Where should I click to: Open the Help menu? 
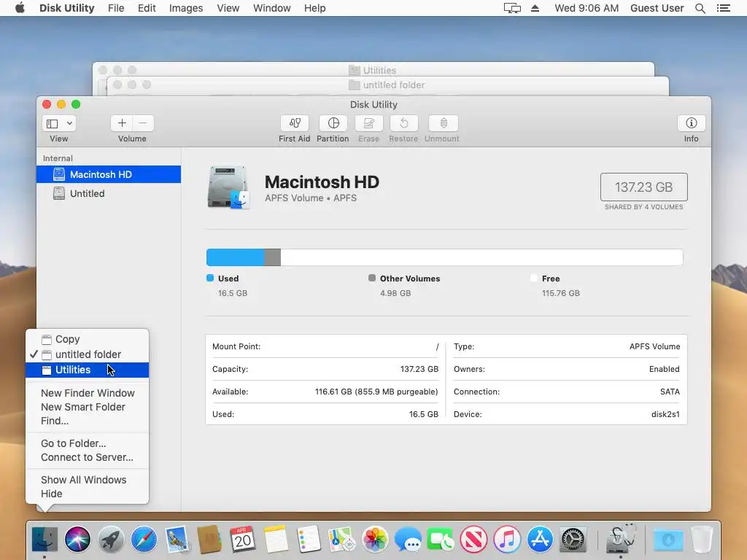315,8
